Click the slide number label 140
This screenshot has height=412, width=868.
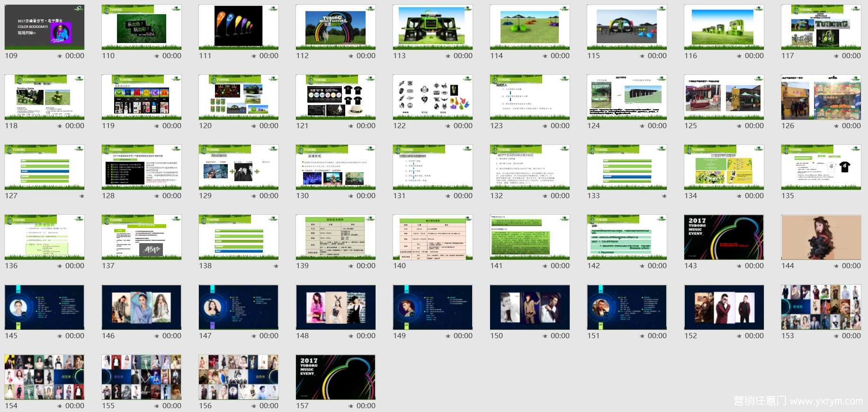tap(400, 266)
